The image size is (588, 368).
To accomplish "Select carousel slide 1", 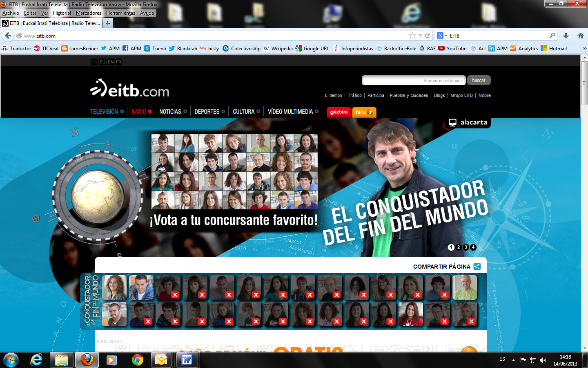I will [x=451, y=247].
